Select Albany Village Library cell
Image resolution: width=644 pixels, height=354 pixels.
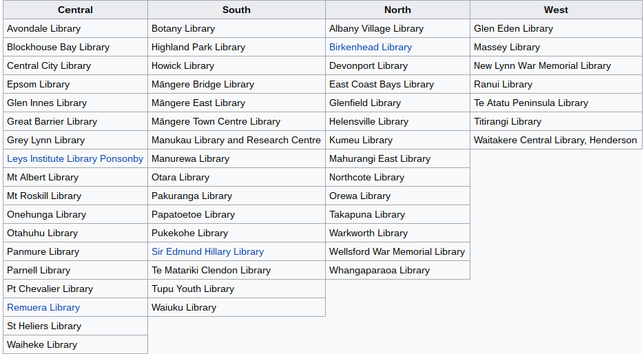point(397,29)
